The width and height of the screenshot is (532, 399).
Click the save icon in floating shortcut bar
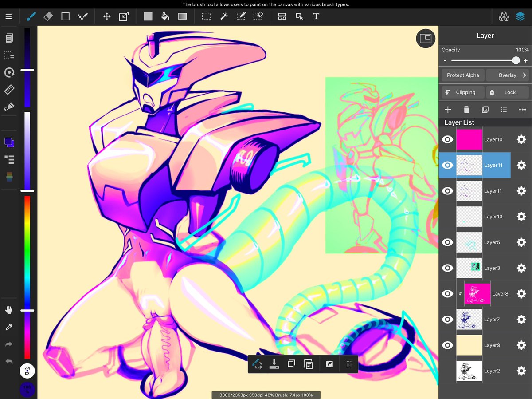(274, 364)
